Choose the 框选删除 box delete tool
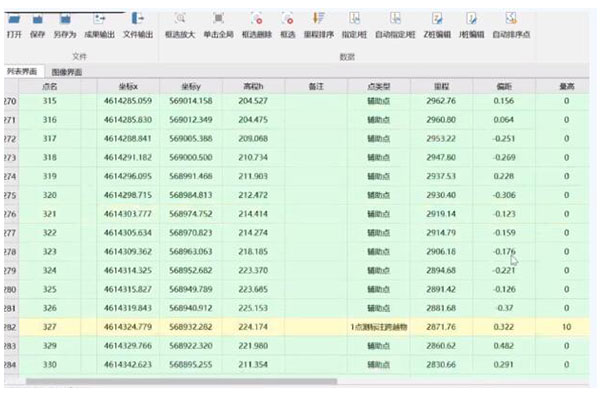Image resolution: width=600 pixels, height=400 pixels. tap(256, 23)
